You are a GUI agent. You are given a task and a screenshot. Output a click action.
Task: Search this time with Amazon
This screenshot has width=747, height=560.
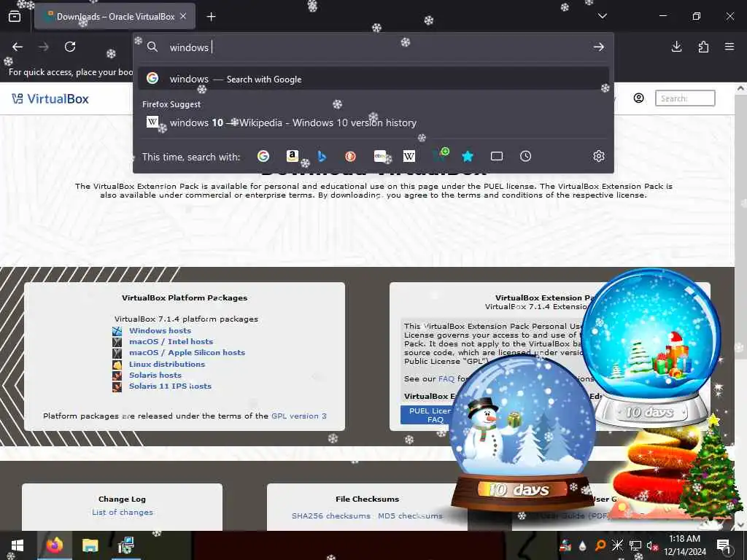tap(292, 156)
